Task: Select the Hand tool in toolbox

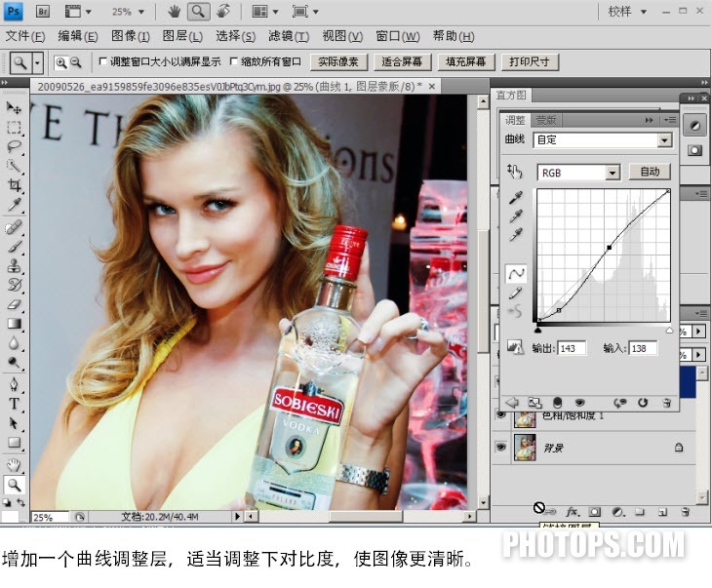Action: (x=14, y=465)
